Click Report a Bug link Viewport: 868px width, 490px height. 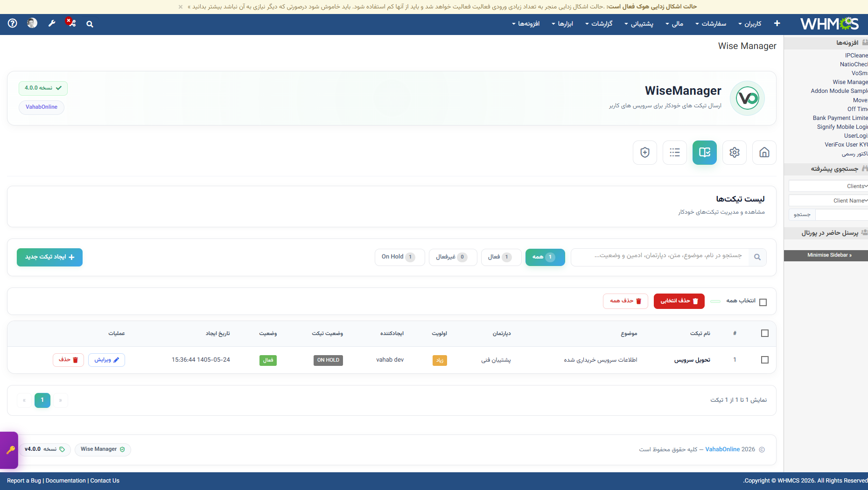tap(24, 481)
